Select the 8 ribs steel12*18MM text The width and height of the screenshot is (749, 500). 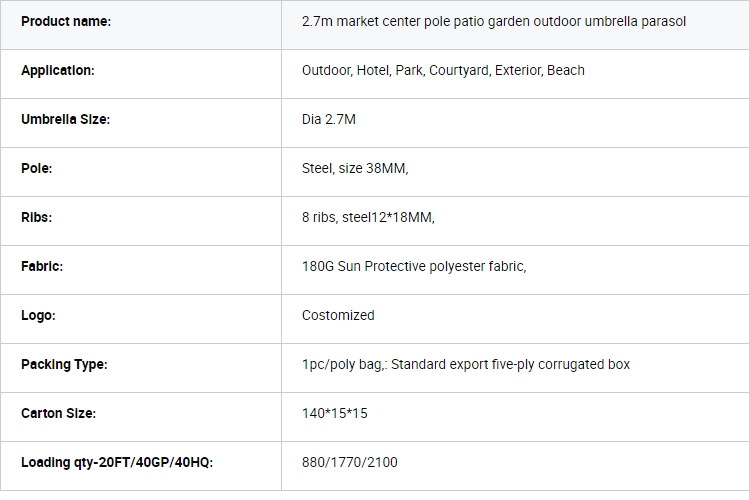[368, 218]
